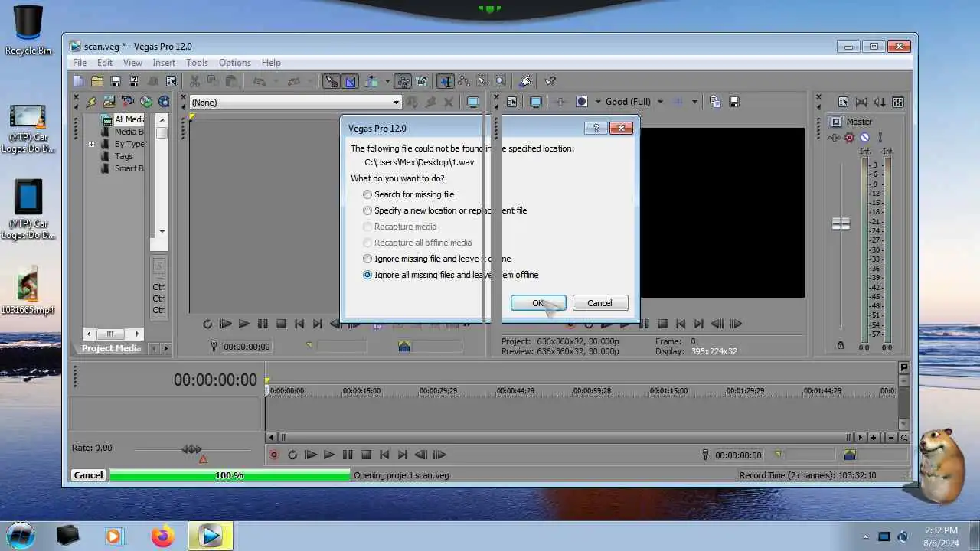The width and height of the screenshot is (980, 551).
Task: Open the View menu
Action: [132, 63]
